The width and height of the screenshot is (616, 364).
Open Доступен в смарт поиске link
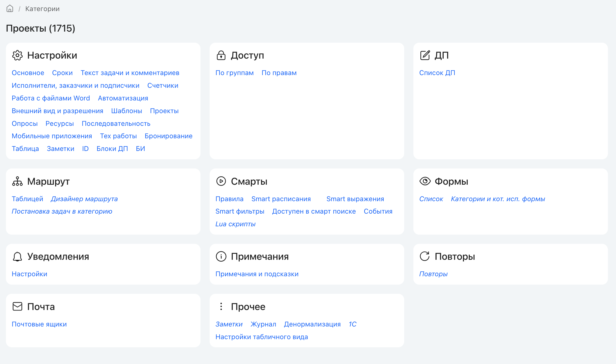[x=314, y=211]
